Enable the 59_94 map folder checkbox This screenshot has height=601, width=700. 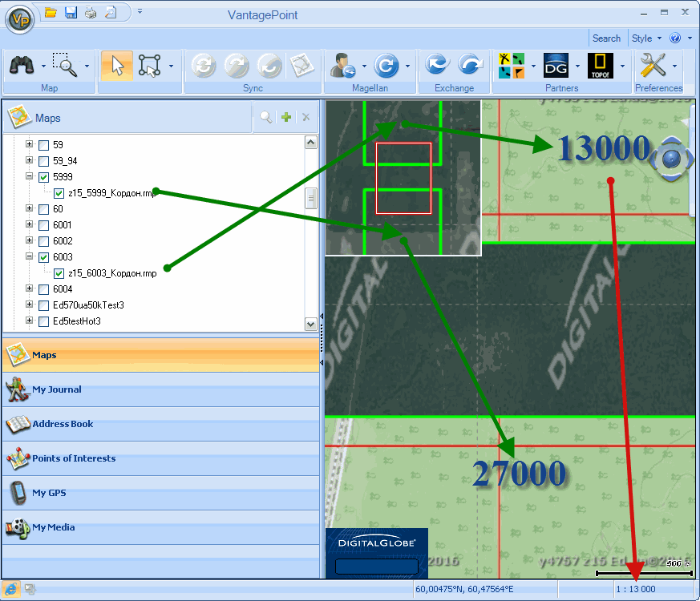click(44, 161)
